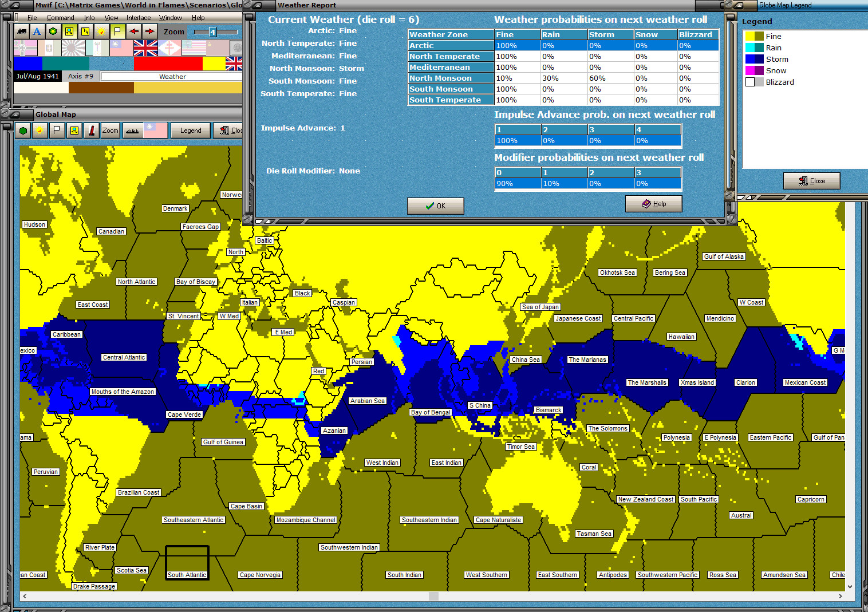Click the yellow unit counter icon in Global Map toolbar
868x612 pixels.
pos(74,131)
